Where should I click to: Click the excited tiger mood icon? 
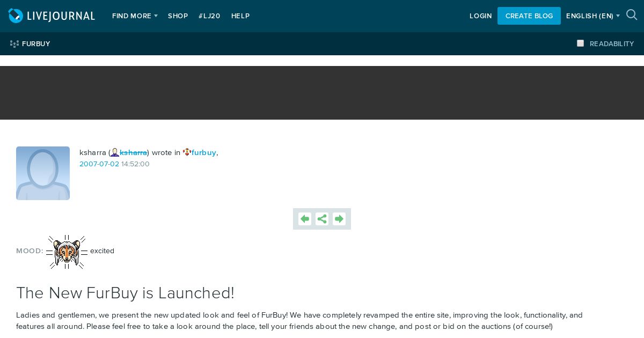click(x=67, y=252)
